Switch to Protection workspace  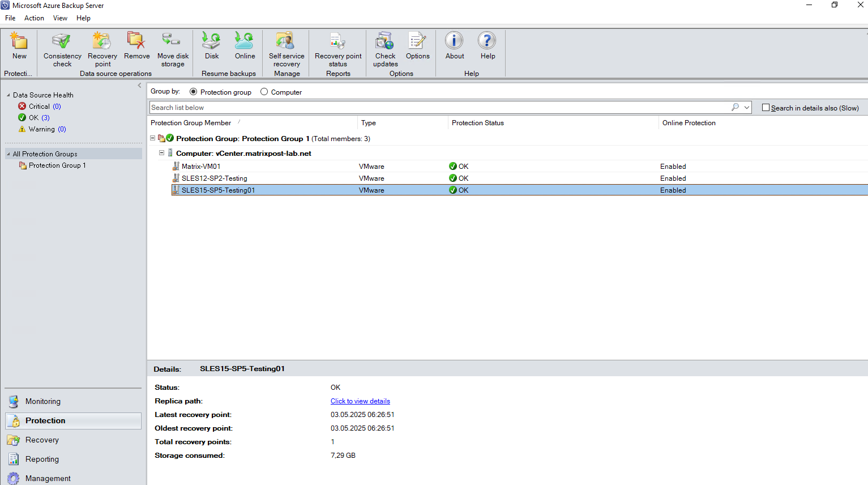click(x=73, y=420)
